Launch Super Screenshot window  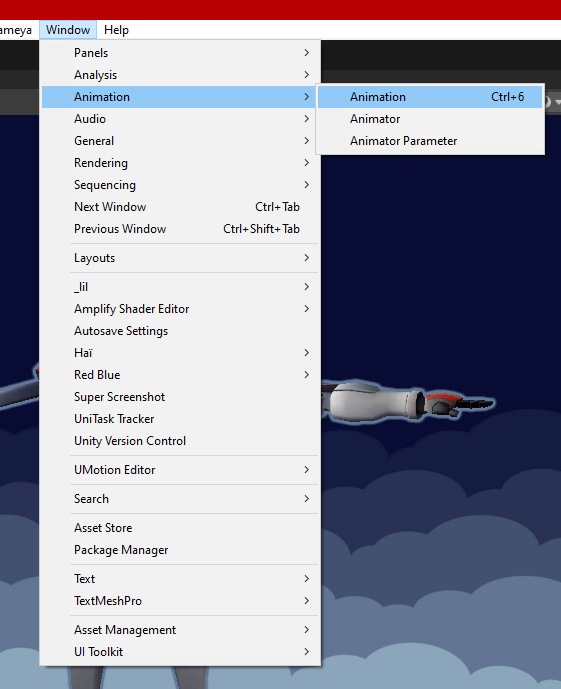click(x=180, y=396)
